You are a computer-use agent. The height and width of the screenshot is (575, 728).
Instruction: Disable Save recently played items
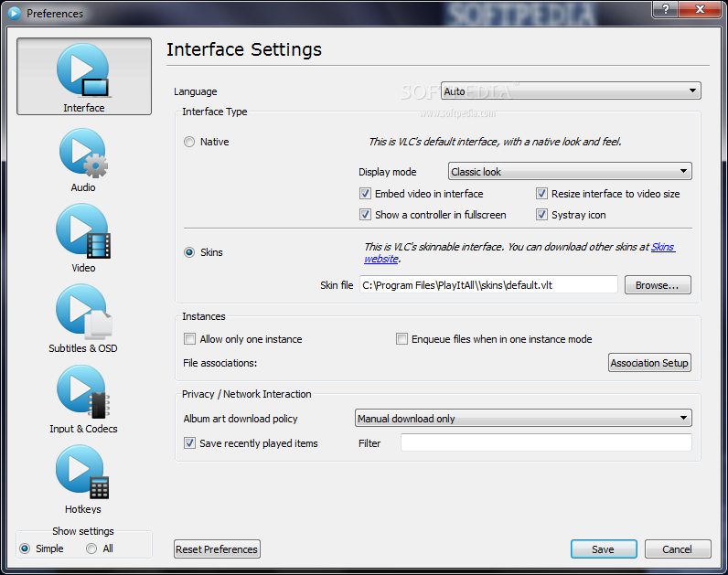tap(190, 443)
